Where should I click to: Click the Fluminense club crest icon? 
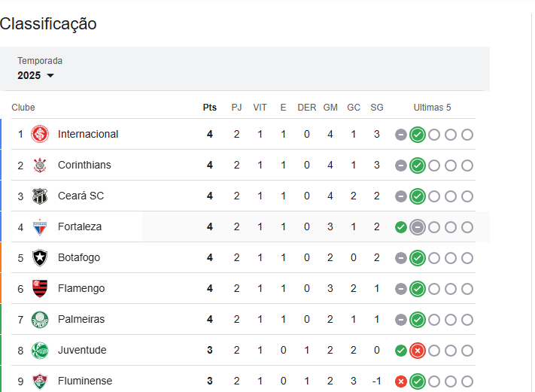tap(40, 381)
